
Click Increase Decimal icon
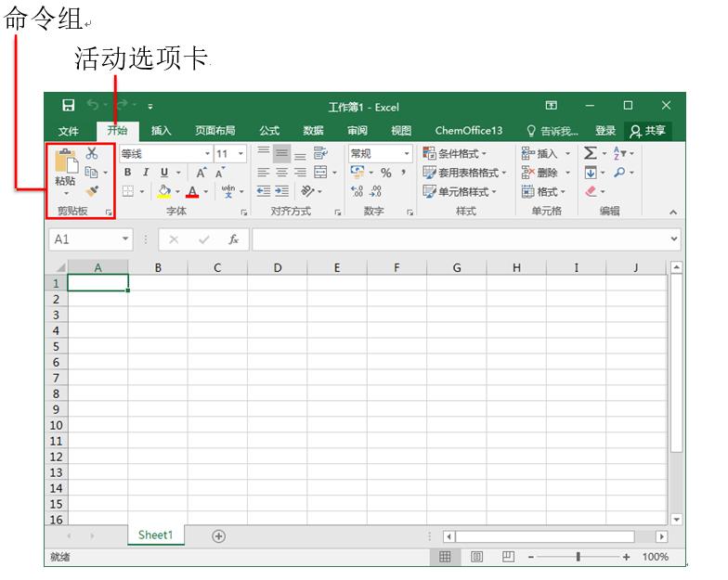357,191
